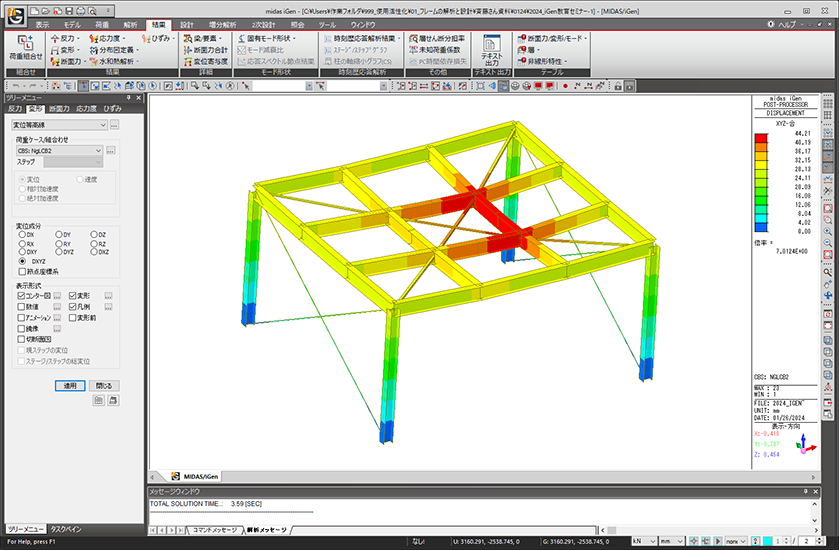Enable the 数値 values checkbox
This screenshot has height=550, width=839.
21,307
